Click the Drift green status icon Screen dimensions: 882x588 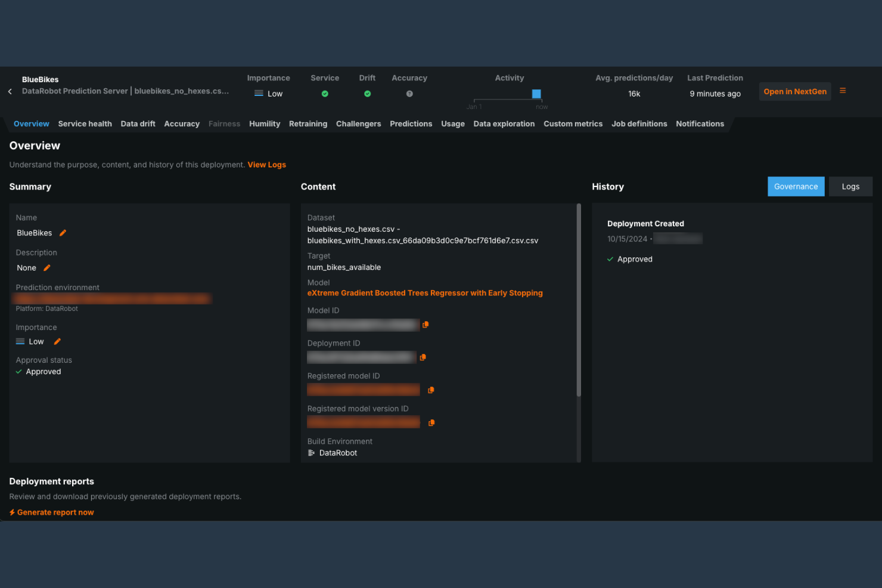(368, 94)
